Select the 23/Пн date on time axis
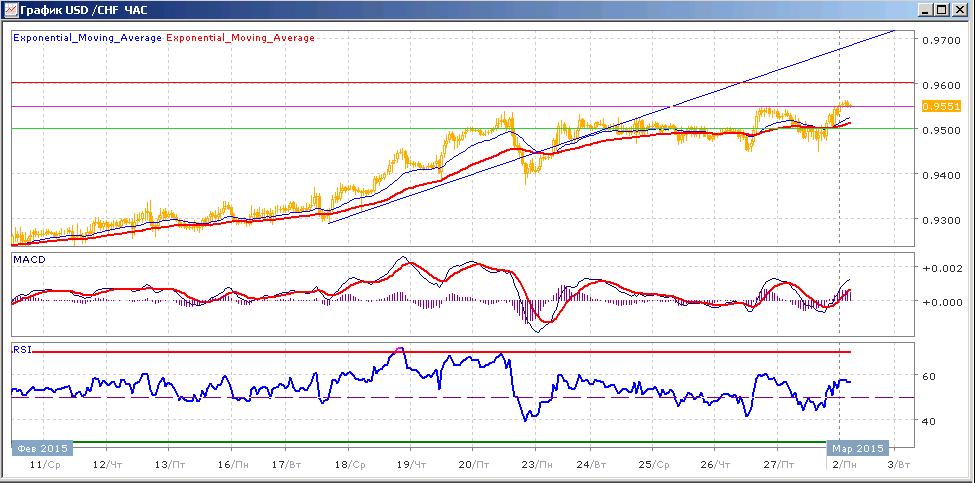975x483 pixels. coord(536,464)
